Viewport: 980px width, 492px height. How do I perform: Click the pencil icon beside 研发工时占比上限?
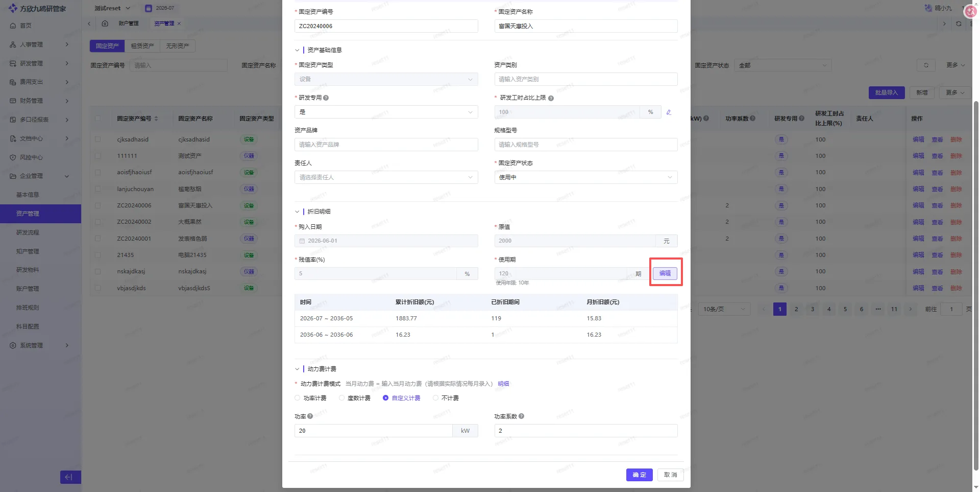pyautogui.click(x=669, y=112)
